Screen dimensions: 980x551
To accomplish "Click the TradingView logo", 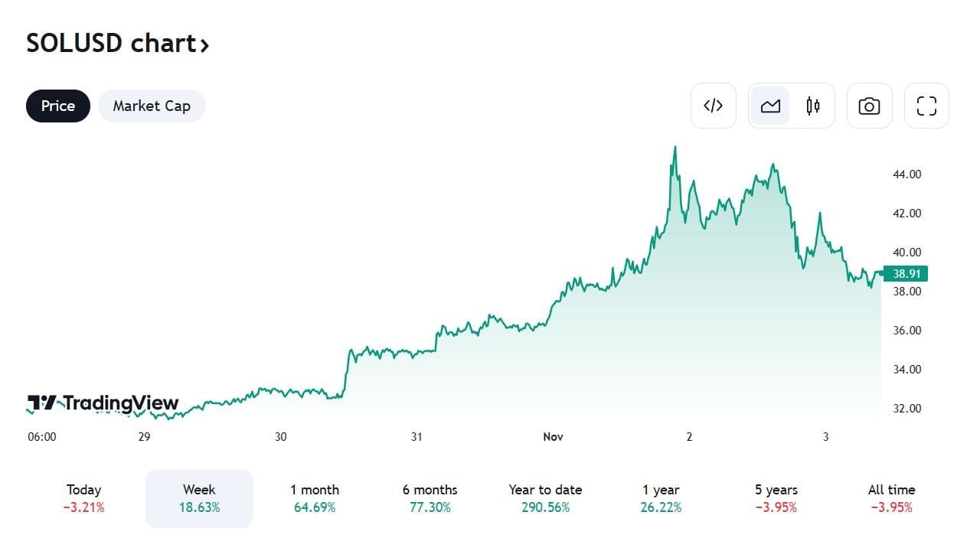I will [x=103, y=403].
